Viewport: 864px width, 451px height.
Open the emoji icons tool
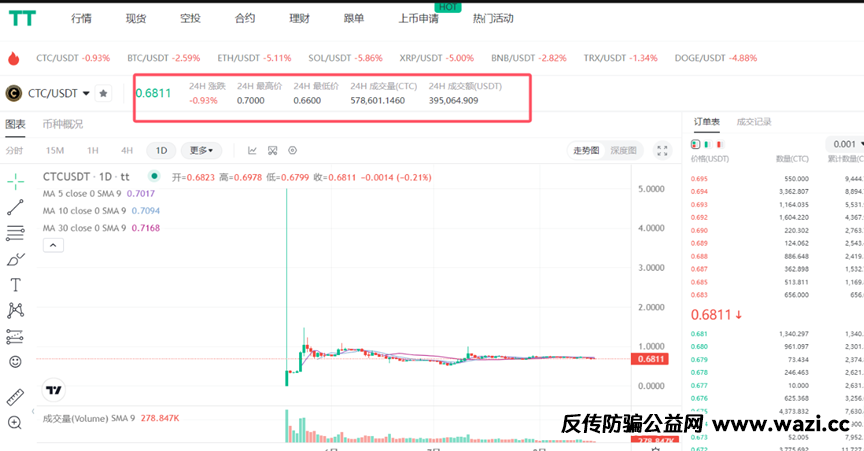(15, 362)
